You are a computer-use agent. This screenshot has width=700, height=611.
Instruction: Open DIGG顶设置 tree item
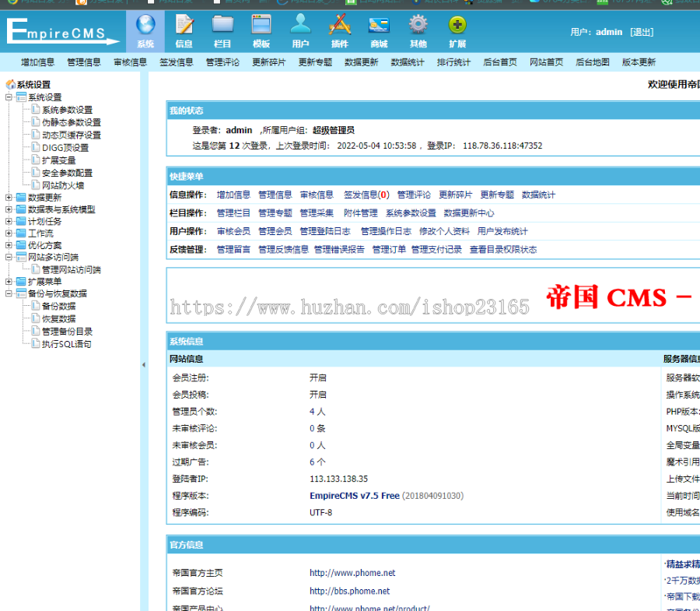65,147
